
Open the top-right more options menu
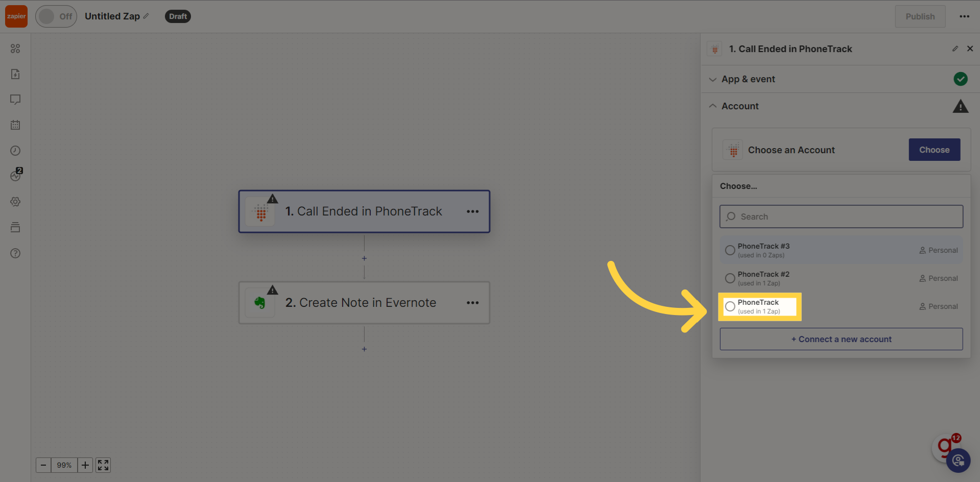pos(964,16)
